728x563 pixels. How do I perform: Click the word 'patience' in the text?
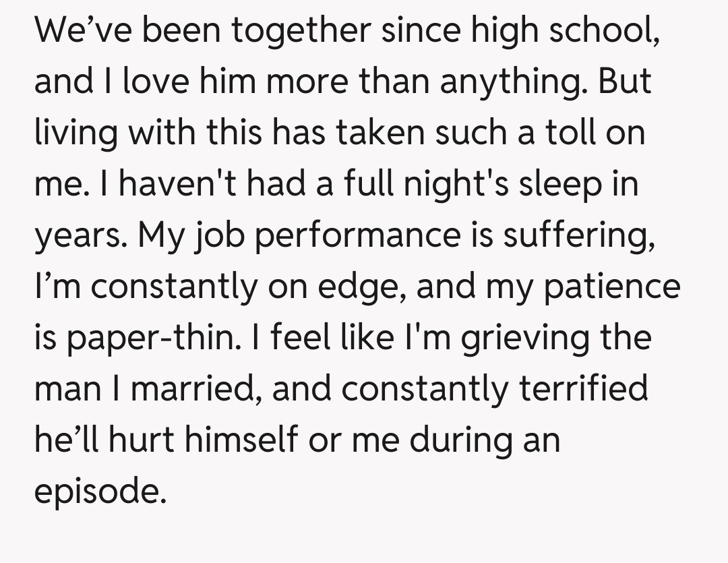click(612, 287)
